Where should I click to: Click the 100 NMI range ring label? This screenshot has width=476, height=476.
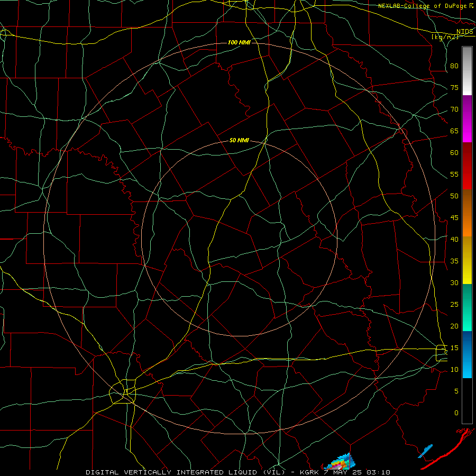[239, 42]
